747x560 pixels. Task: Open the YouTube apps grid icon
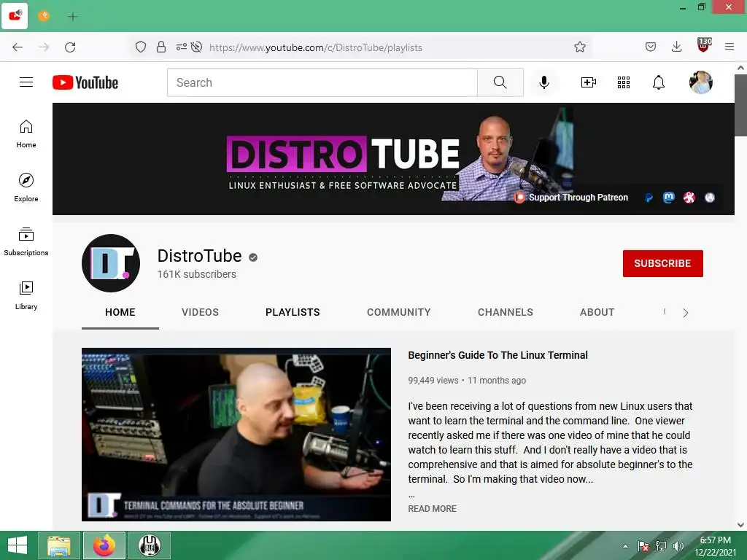coord(624,82)
